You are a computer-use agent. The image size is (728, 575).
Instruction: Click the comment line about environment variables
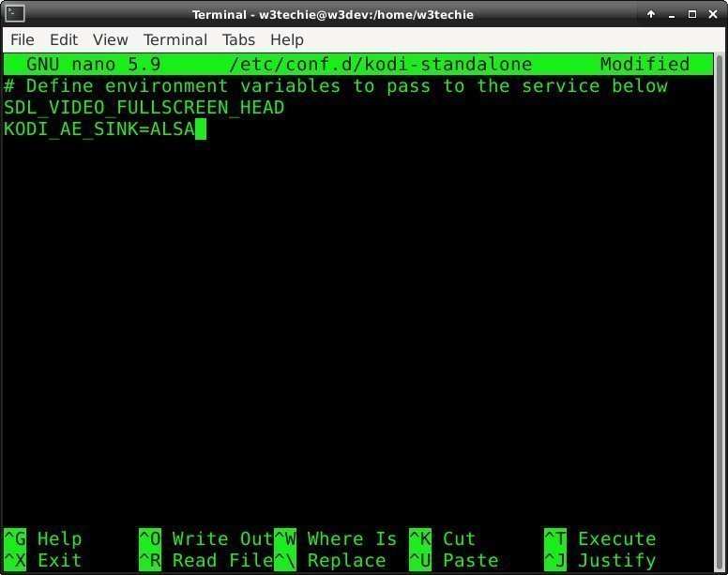336,86
